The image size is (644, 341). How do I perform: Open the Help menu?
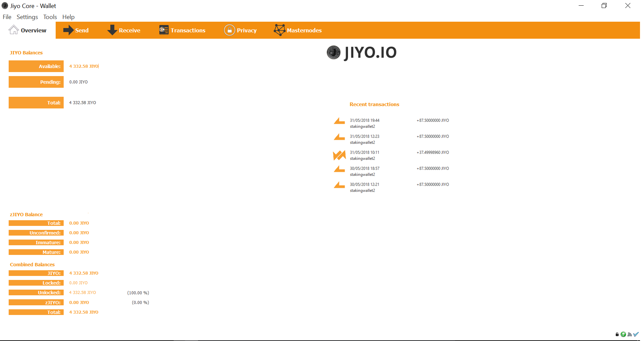pos(68,17)
